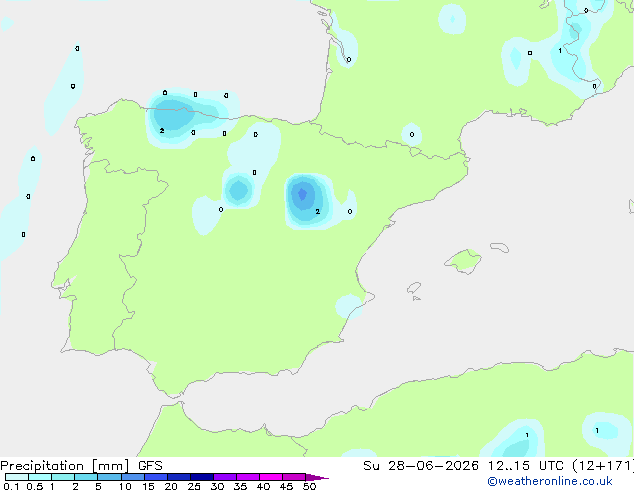Click the legend value label 25
634x490 pixels.
(x=194, y=486)
